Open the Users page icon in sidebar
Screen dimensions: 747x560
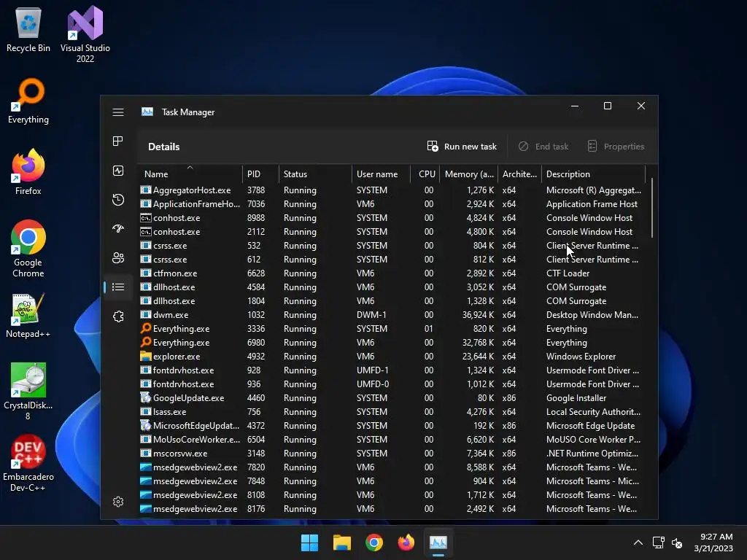pyautogui.click(x=118, y=257)
